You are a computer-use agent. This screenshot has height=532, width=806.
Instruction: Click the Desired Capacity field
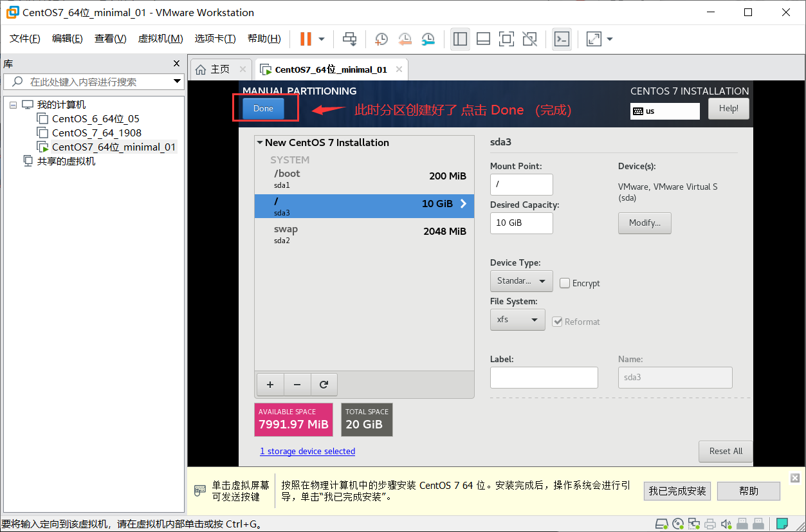(x=521, y=223)
